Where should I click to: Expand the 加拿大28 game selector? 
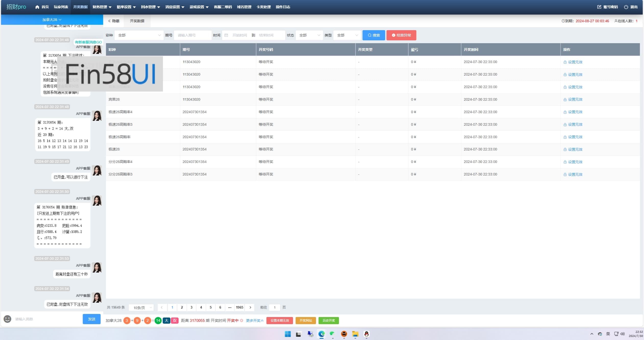(x=52, y=20)
